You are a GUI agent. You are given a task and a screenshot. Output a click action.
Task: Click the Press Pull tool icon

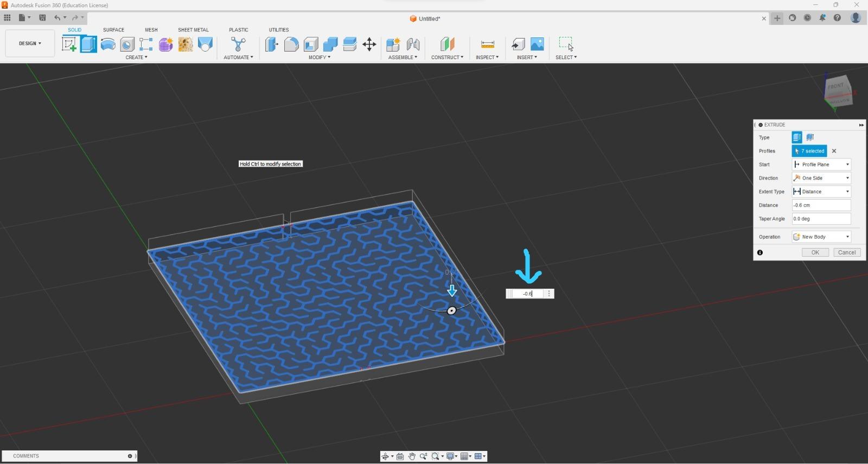(x=272, y=44)
